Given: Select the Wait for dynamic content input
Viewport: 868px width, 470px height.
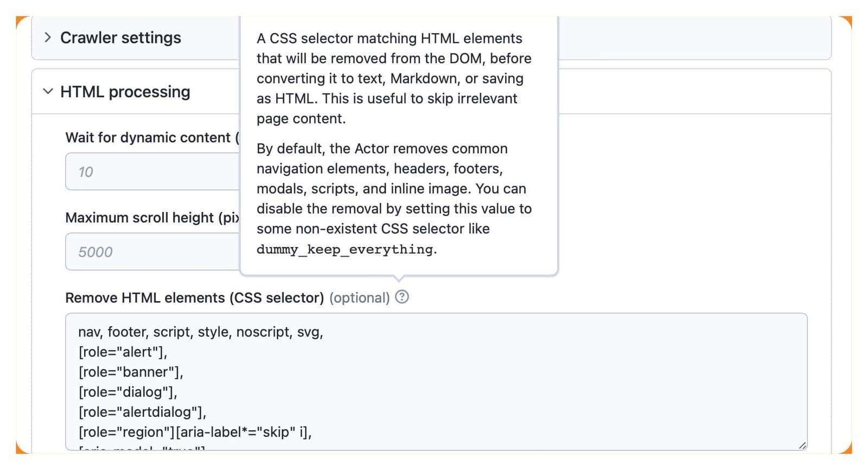Looking at the screenshot, I should click(x=152, y=172).
